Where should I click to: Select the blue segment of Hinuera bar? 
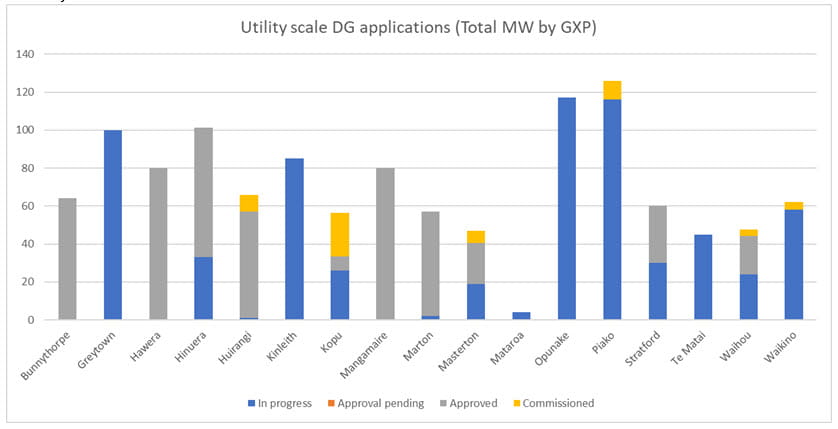tap(204, 288)
